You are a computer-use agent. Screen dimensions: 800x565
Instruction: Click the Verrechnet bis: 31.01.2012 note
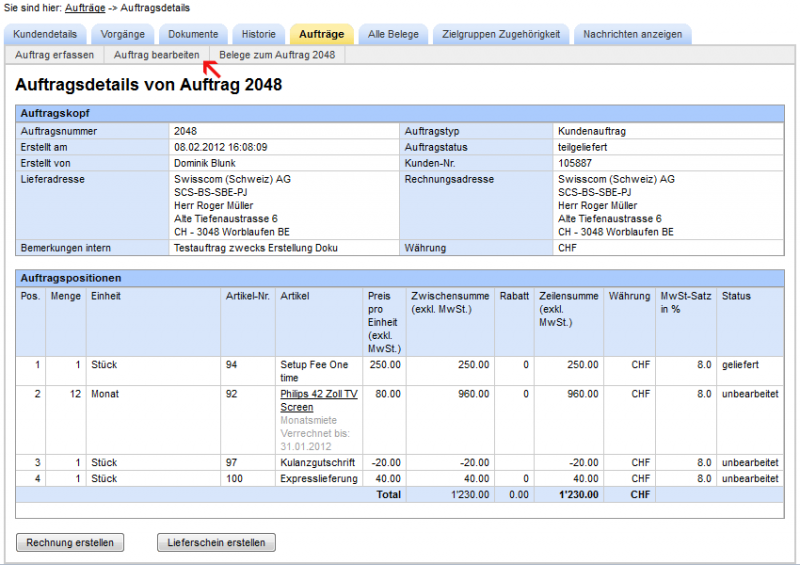tap(315, 440)
